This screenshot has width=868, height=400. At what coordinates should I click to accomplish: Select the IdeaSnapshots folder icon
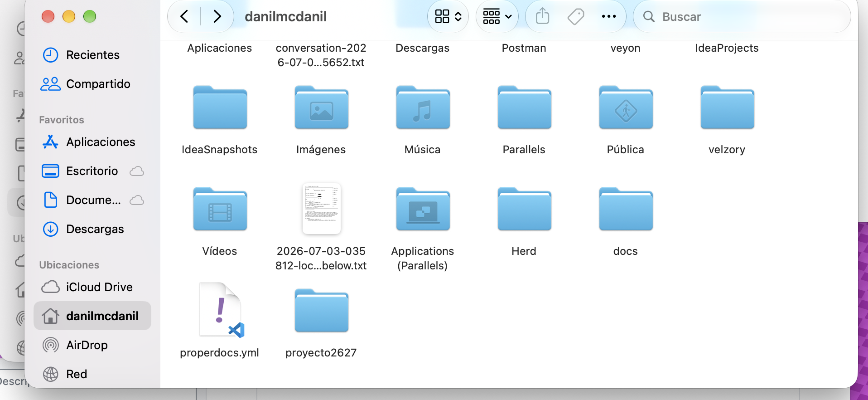pyautogui.click(x=220, y=107)
